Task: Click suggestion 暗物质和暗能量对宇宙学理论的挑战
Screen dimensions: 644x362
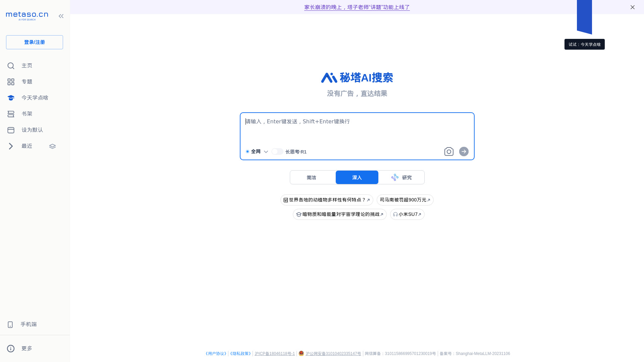Action: pos(340,214)
